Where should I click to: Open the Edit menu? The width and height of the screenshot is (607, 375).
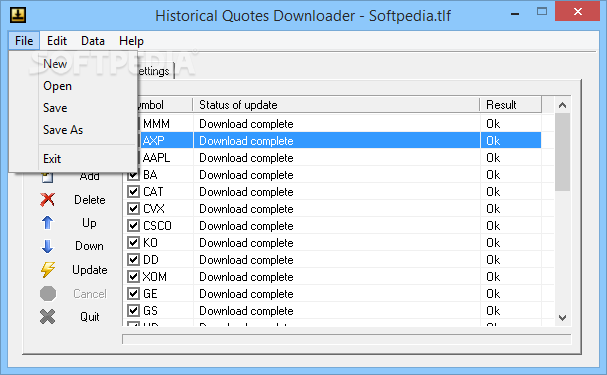coord(57,41)
